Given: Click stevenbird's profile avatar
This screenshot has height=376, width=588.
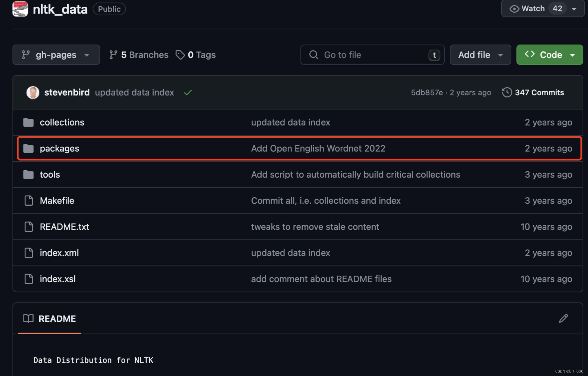Looking at the screenshot, I should (33, 93).
